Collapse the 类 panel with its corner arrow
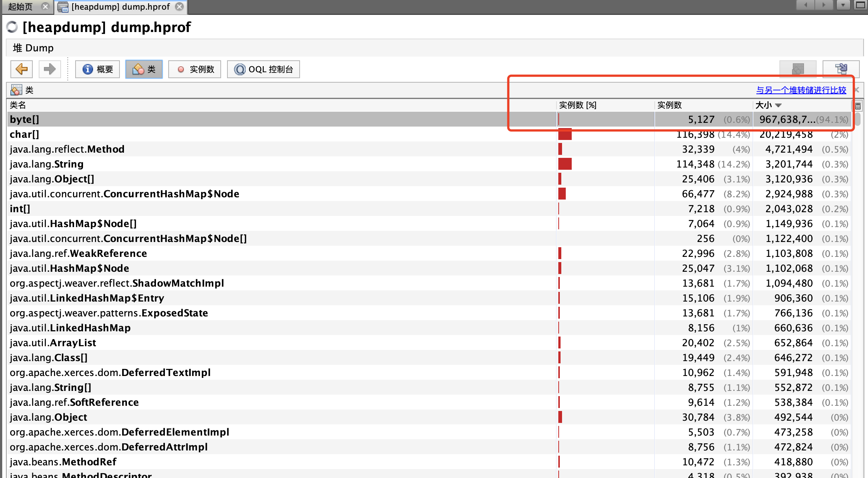The height and width of the screenshot is (478, 868). pos(857,90)
